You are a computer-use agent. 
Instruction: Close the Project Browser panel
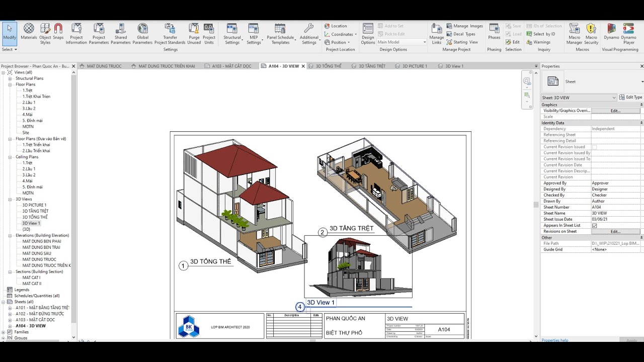(73, 66)
